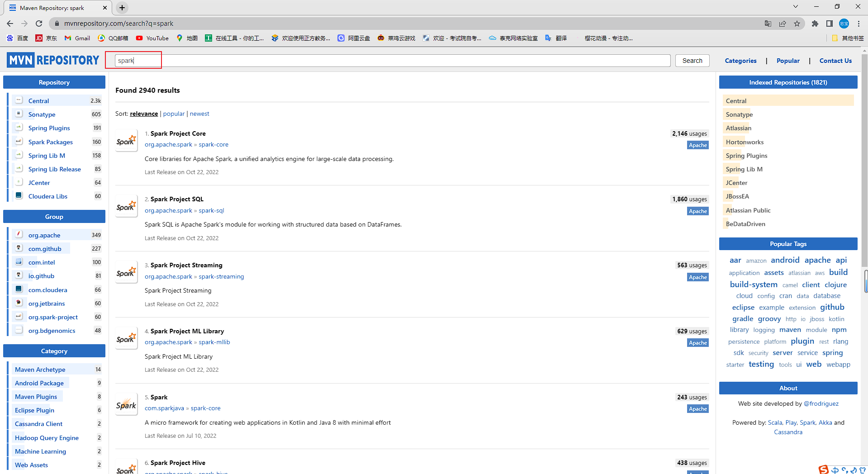View 2,146 usages of Spark Core

click(689, 133)
